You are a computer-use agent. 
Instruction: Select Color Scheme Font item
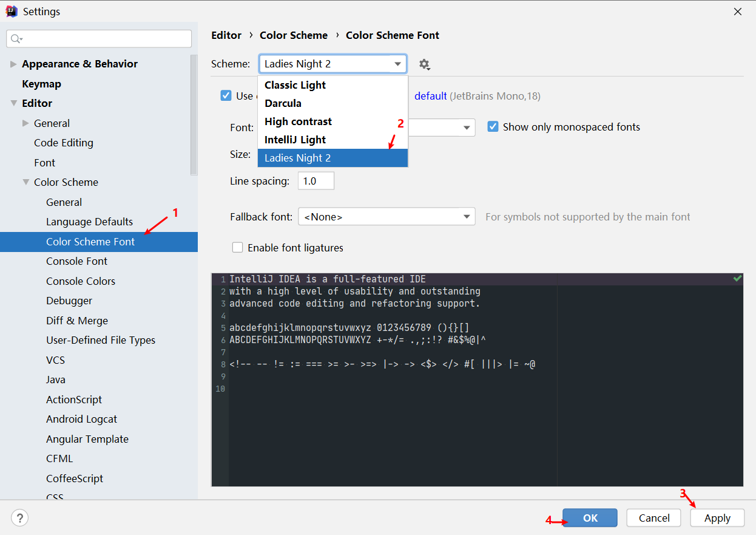(x=99, y=242)
